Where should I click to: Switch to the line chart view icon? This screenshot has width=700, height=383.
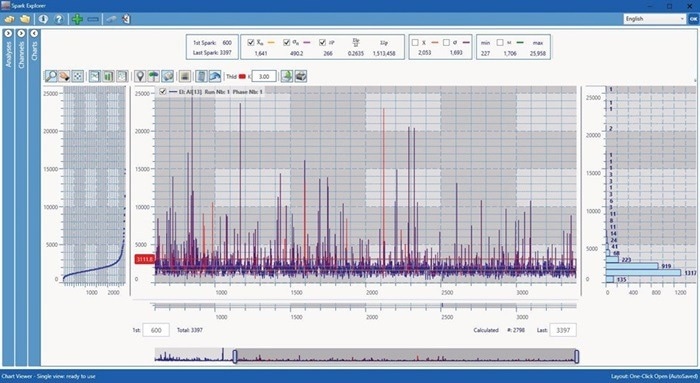[95, 76]
